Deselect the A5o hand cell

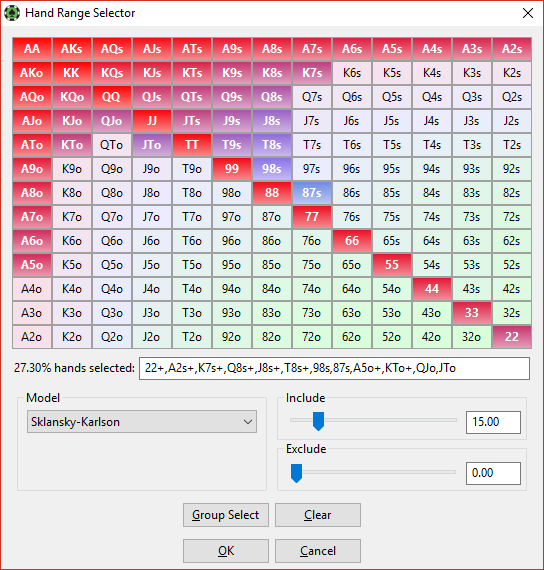click(32, 265)
